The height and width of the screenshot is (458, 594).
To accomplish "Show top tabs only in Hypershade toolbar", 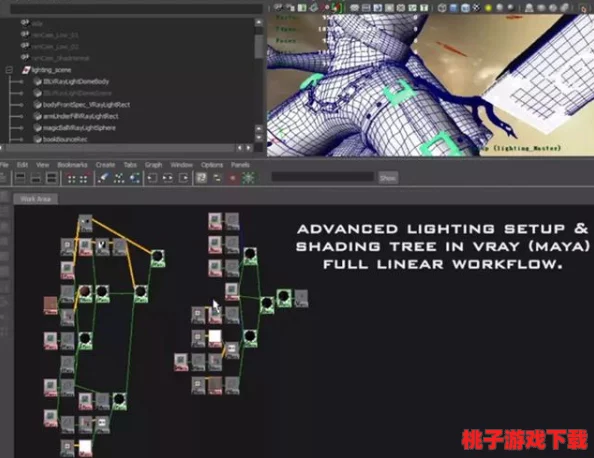I will tap(20, 178).
